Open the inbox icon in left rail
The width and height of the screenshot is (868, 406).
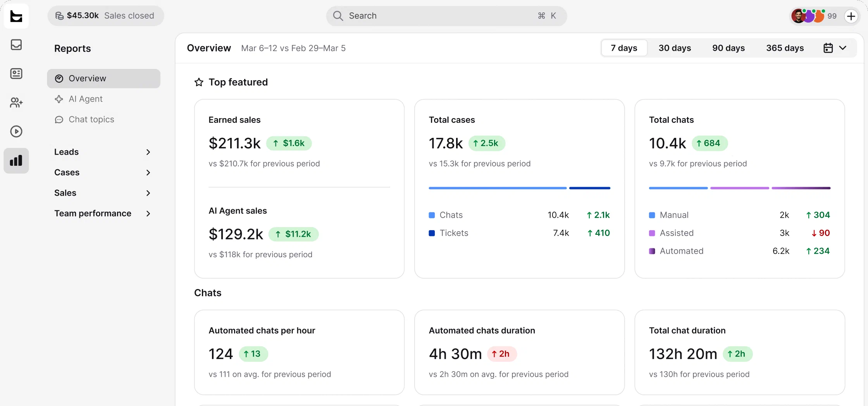(16, 45)
